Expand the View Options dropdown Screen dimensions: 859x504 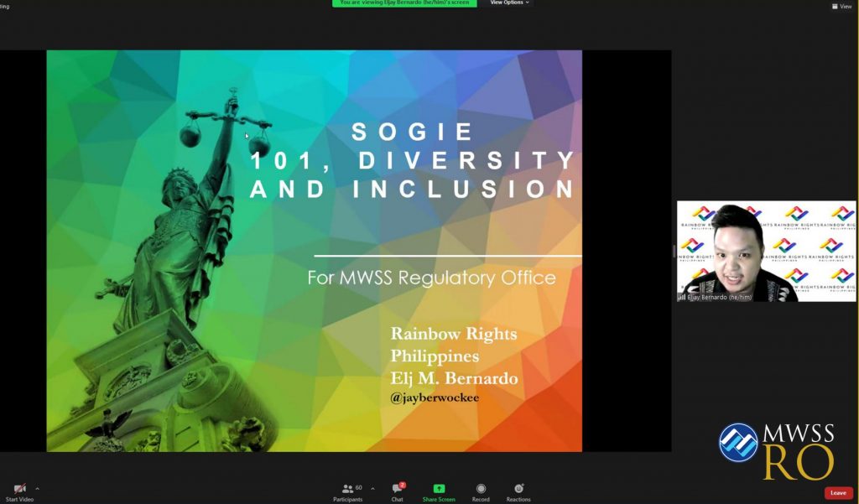[x=509, y=3]
